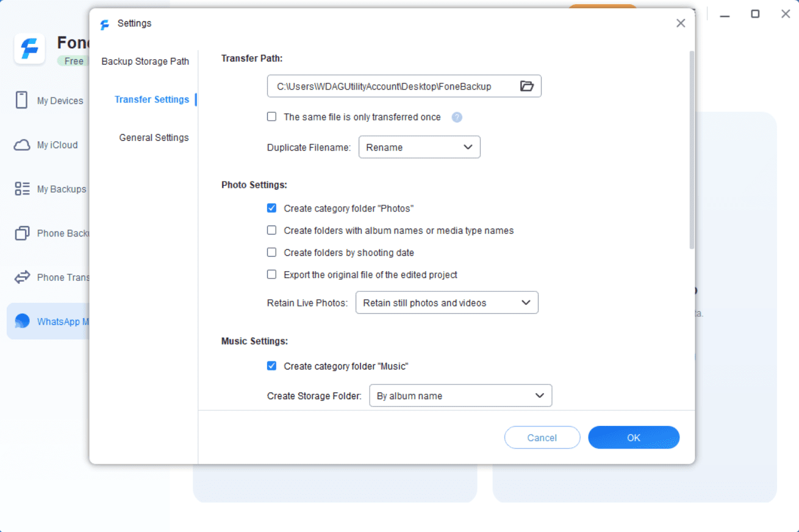Expand the Retain Live Photos dropdown
The width and height of the screenshot is (799, 532).
[446, 303]
